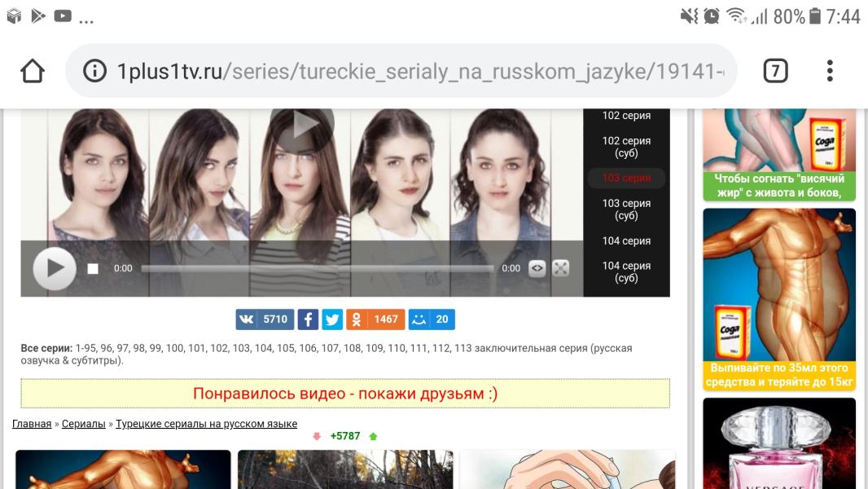Open the bottom-left body illustration ad thumbnail

(123, 469)
